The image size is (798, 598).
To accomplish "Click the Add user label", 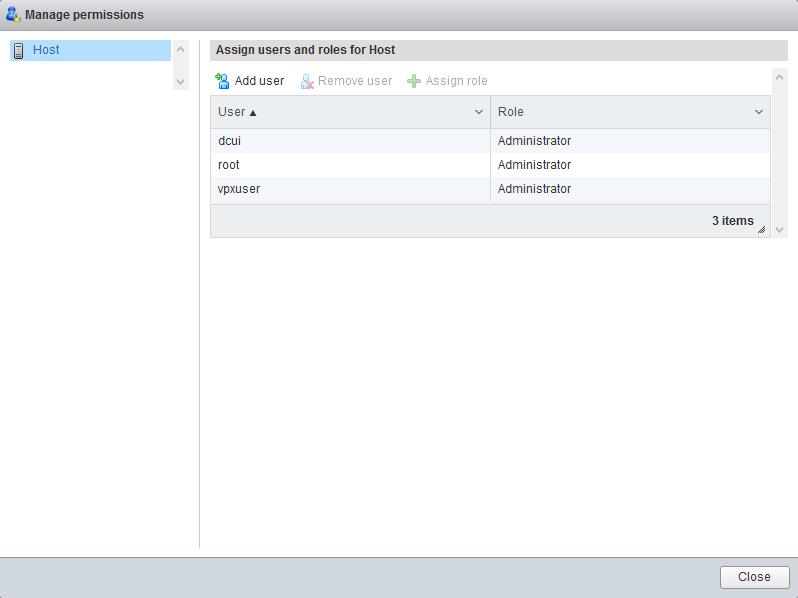I will pos(259,81).
